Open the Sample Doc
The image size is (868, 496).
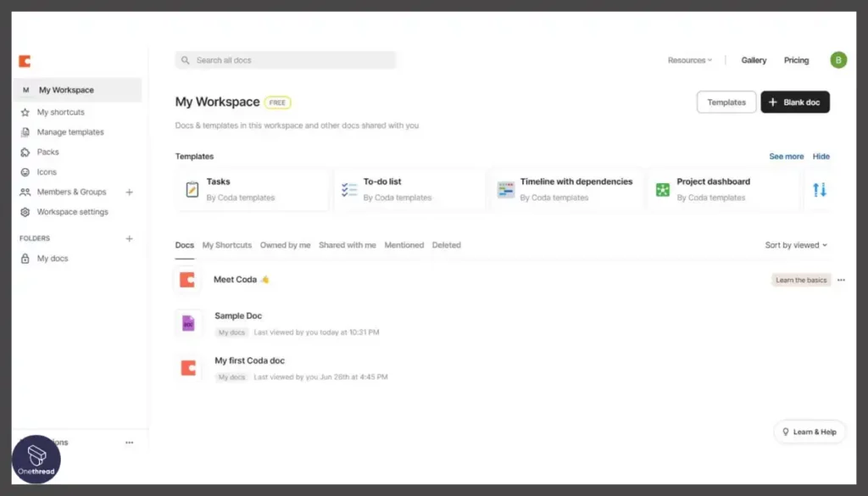pos(238,315)
